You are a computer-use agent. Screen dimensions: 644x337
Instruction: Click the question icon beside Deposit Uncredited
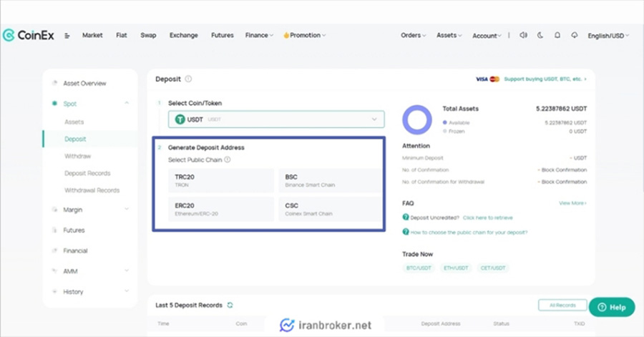tap(406, 217)
